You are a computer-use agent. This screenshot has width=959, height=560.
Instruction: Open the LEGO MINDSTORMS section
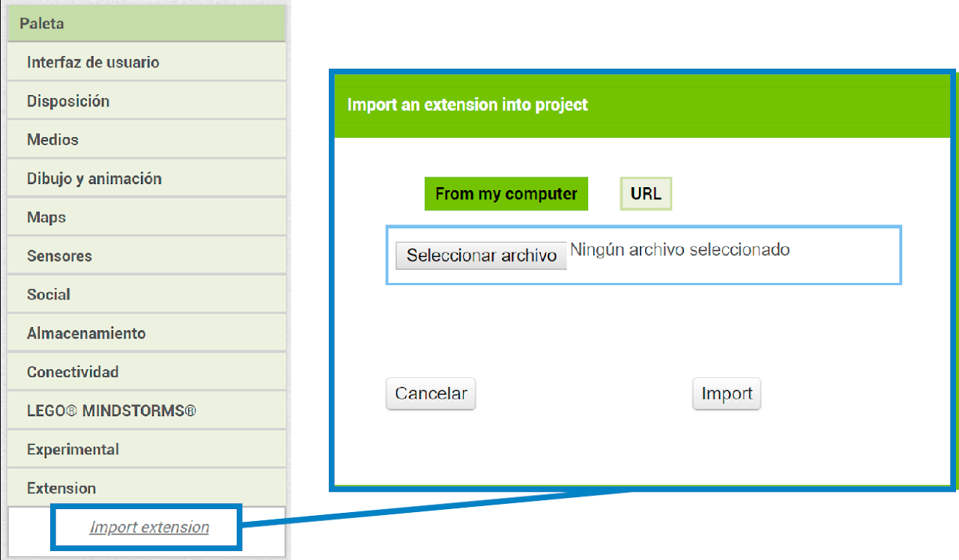tap(146, 411)
